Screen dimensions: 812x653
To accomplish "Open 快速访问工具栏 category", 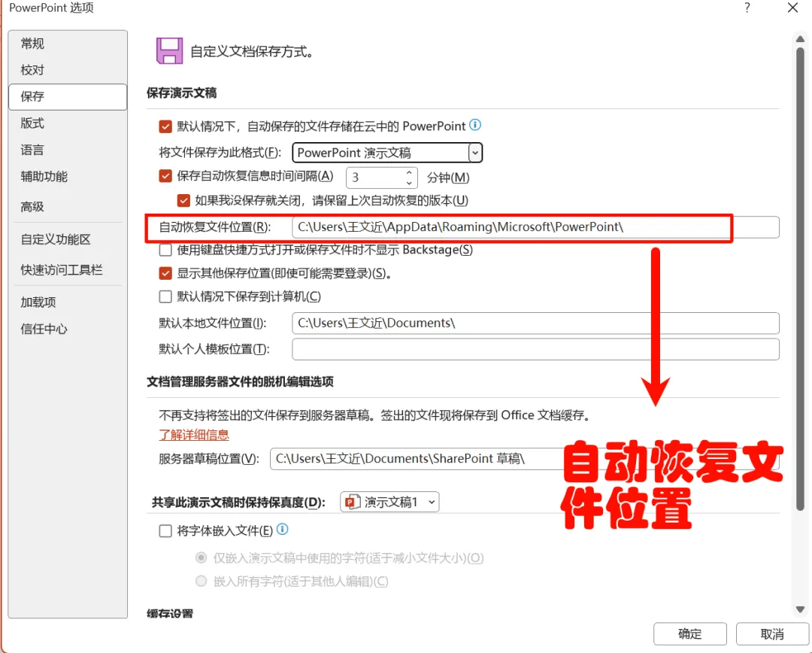I will click(68, 270).
